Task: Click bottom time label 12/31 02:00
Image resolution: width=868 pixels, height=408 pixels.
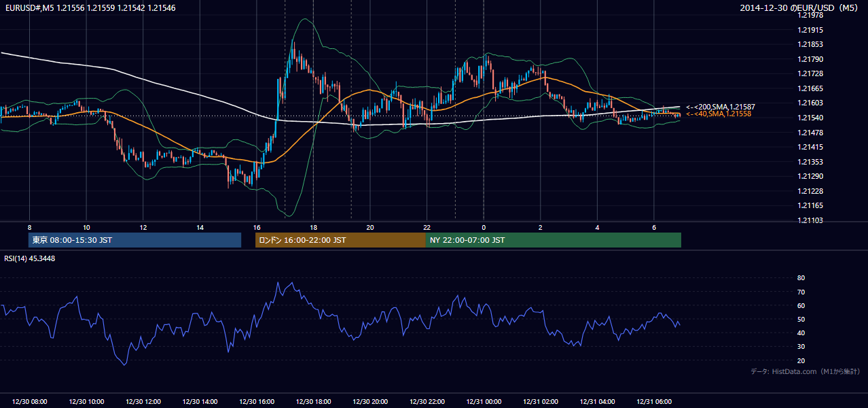Action: pyautogui.click(x=541, y=402)
